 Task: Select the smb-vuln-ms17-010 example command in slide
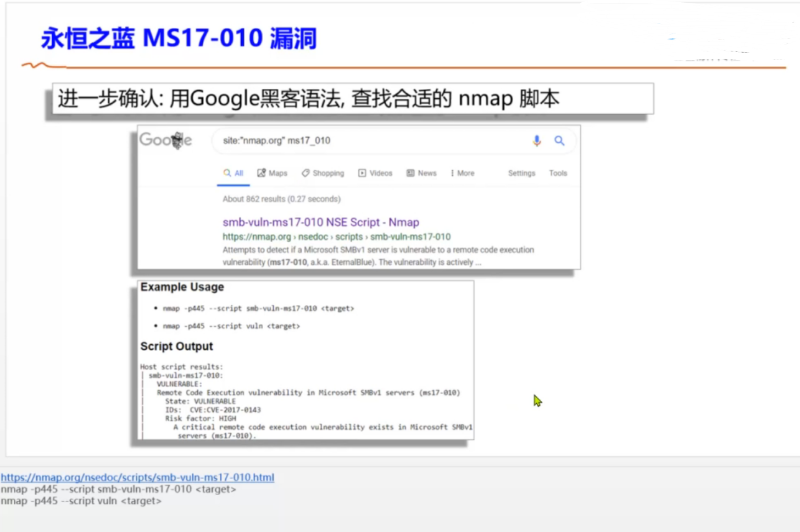[258, 309]
